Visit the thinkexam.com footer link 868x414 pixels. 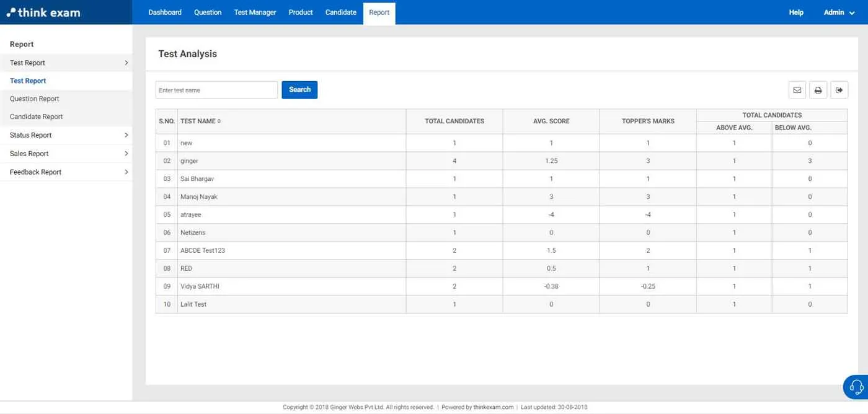click(494, 407)
